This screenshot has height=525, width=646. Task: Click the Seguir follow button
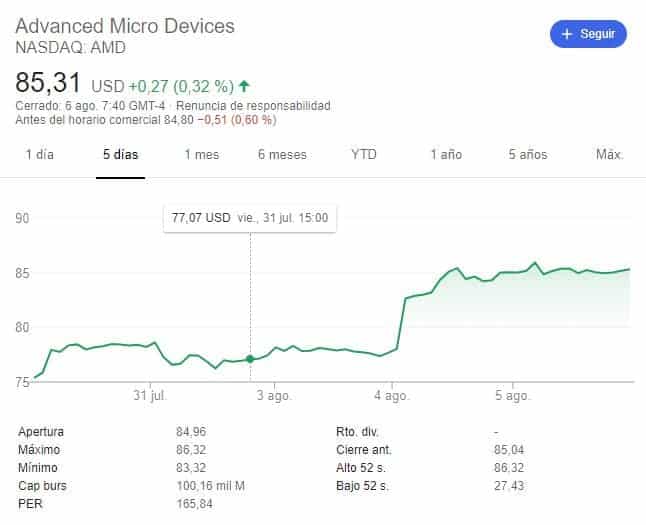[588, 34]
